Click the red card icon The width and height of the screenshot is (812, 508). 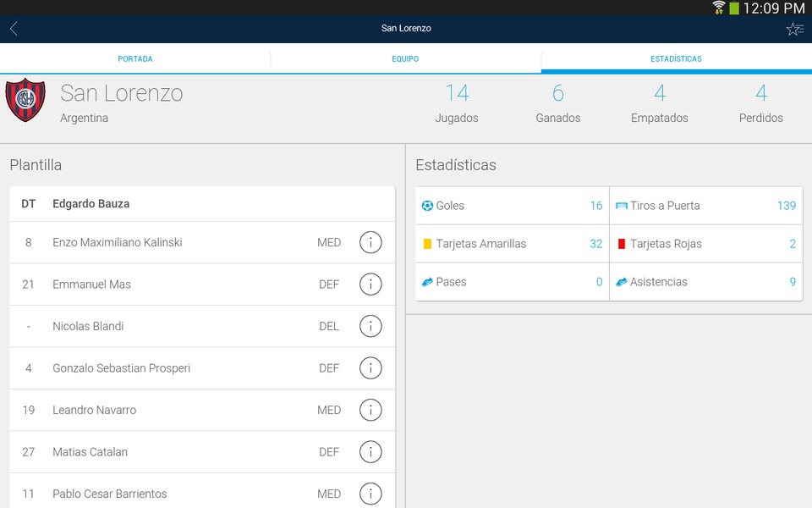pyautogui.click(x=622, y=244)
